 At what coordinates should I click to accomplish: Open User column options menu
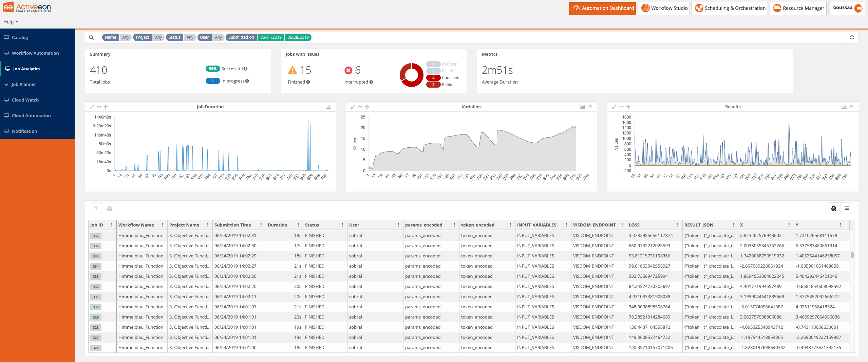coord(398,225)
